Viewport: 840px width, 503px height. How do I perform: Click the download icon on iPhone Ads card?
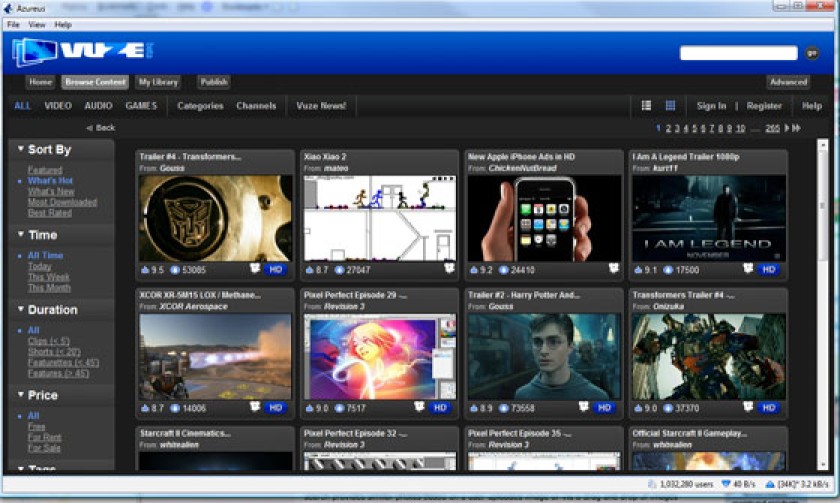(614, 268)
